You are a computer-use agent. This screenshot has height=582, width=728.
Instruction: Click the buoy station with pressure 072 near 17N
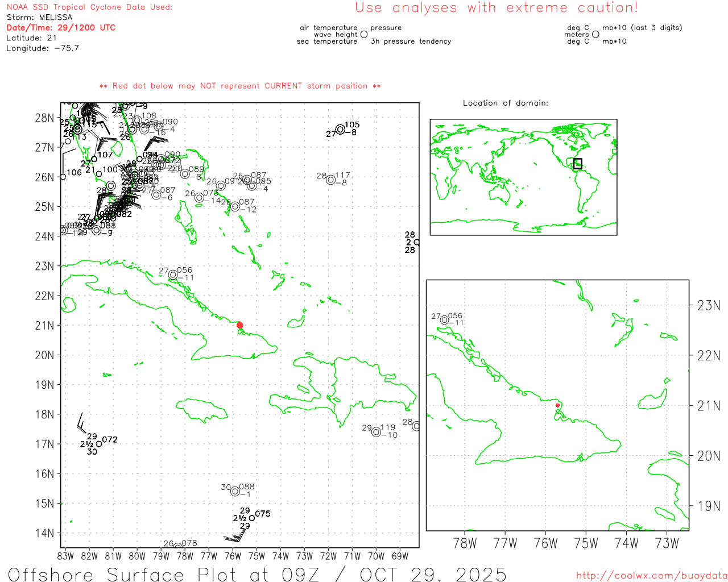point(99,444)
